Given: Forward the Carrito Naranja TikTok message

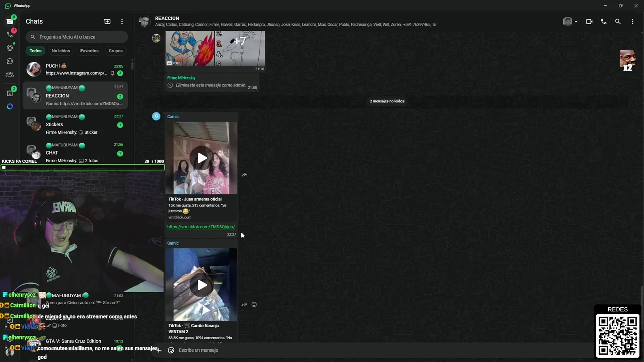Looking at the screenshot, I should pos(244,304).
